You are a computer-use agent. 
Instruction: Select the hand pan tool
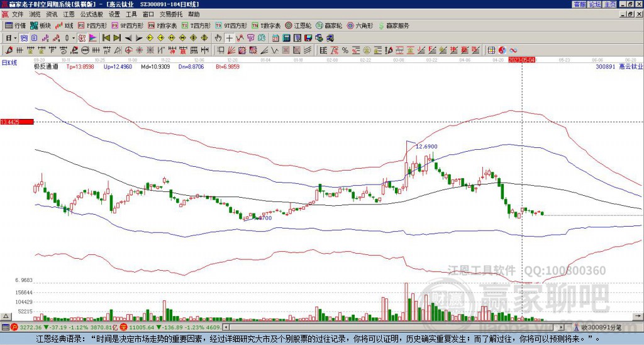click(x=218, y=38)
